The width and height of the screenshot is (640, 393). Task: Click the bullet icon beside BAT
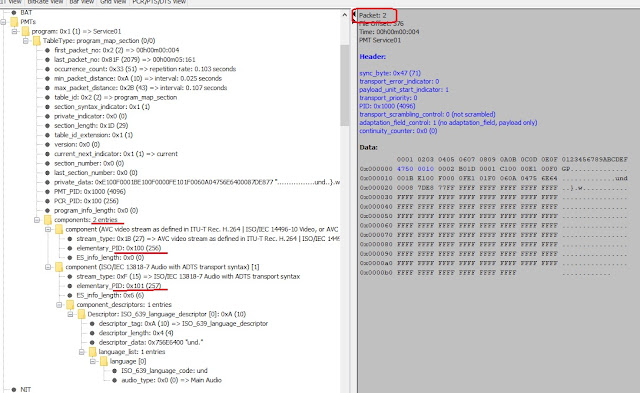pos(14,12)
